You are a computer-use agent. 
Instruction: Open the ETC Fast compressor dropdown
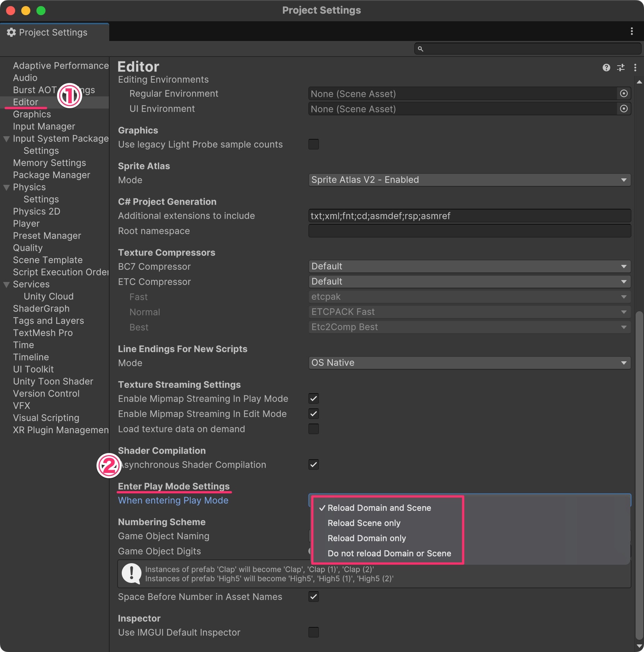(470, 297)
